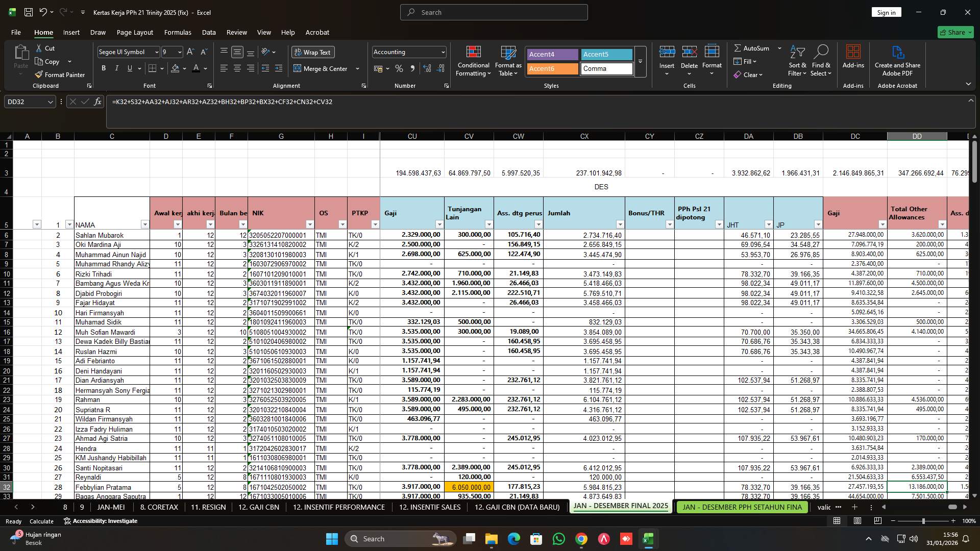Viewport: 980px width, 551px height.
Task: Apply the Format Painter
Action: click(60, 74)
